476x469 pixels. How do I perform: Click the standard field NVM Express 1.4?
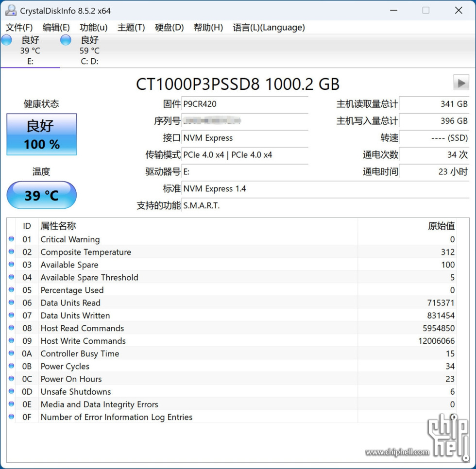click(x=325, y=189)
